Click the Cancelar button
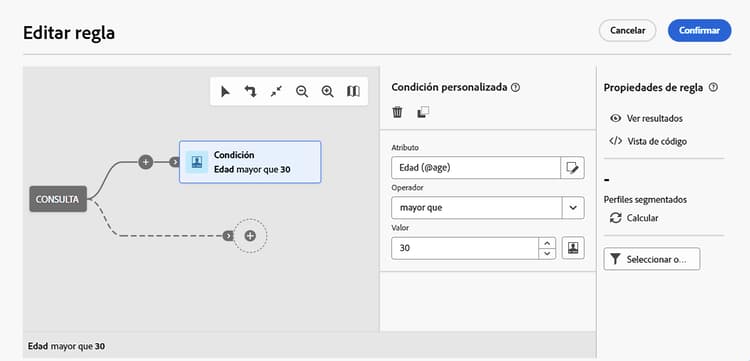The height and width of the screenshot is (361, 750). pyautogui.click(x=628, y=31)
